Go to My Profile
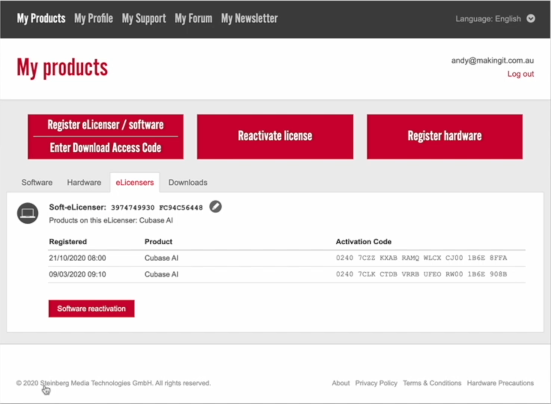The height and width of the screenshot is (404, 551). (93, 19)
